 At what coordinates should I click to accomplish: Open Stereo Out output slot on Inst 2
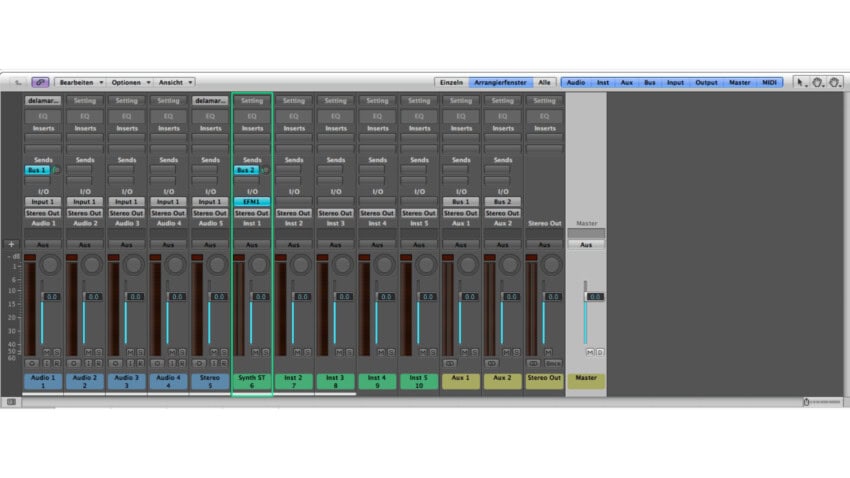coord(294,213)
